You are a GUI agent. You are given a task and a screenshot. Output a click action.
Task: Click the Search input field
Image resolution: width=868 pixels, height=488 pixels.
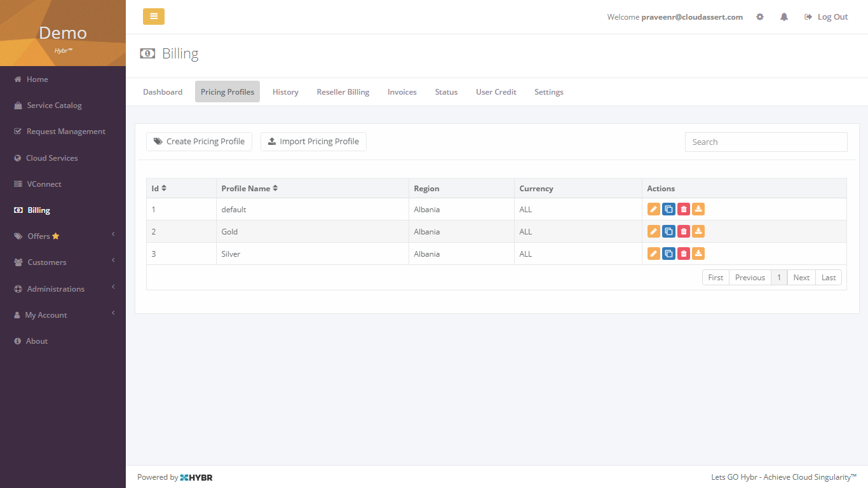tap(766, 142)
